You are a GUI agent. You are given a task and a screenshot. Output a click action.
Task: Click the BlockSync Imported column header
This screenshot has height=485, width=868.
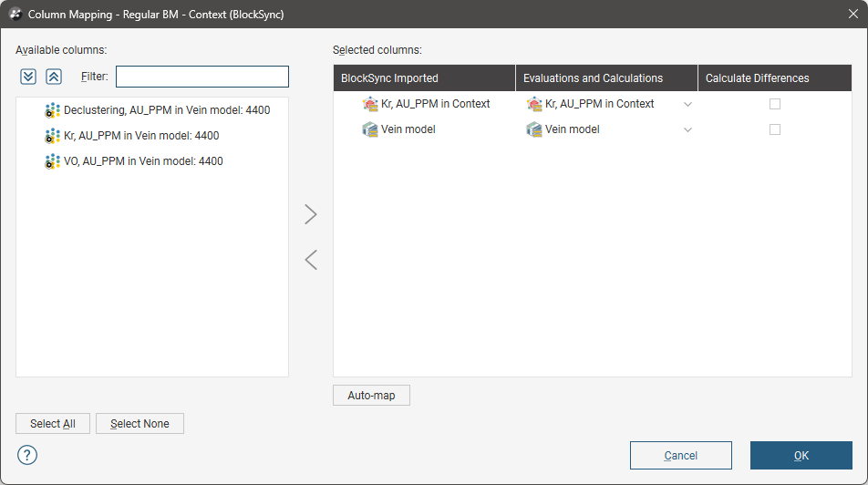(424, 78)
